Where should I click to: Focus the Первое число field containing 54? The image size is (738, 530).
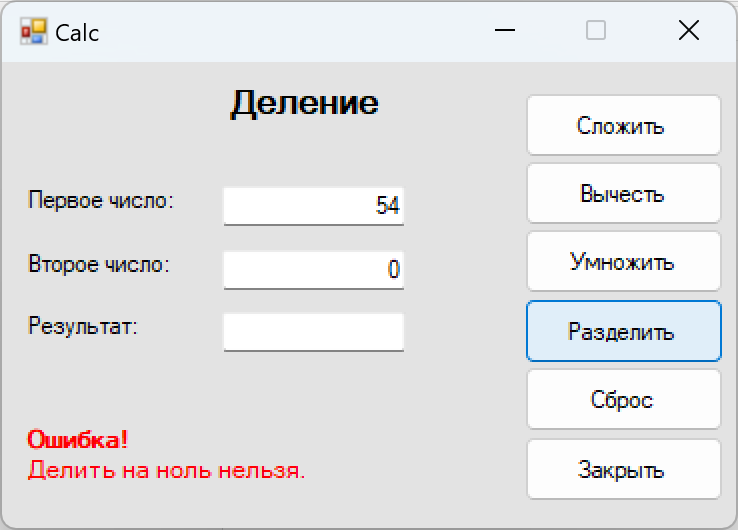(x=313, y=206)
